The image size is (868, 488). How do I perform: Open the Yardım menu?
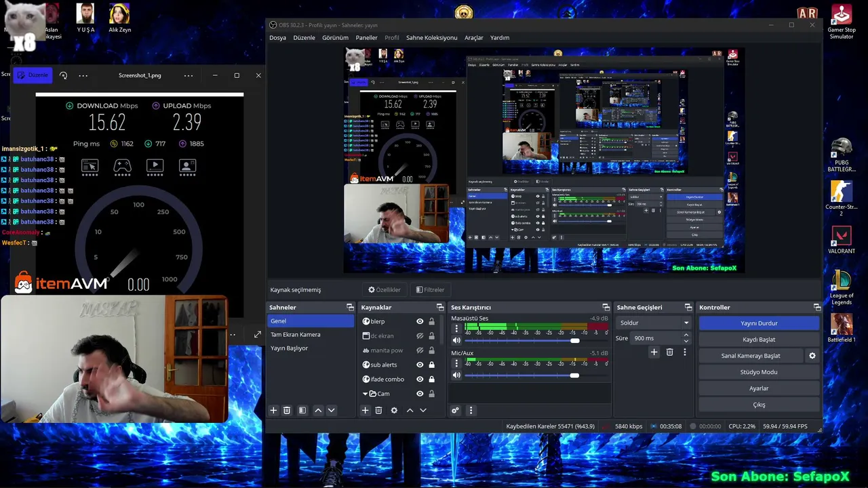click(x=500, y=38)
